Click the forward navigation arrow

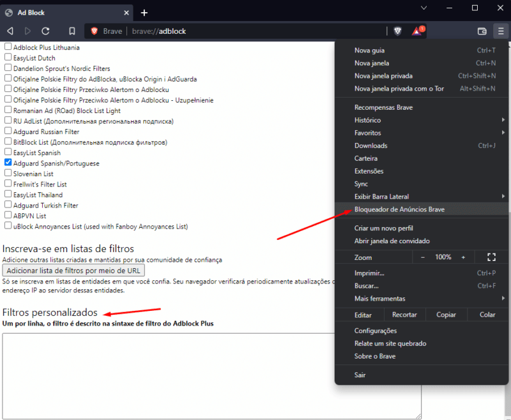pos(27,31)
